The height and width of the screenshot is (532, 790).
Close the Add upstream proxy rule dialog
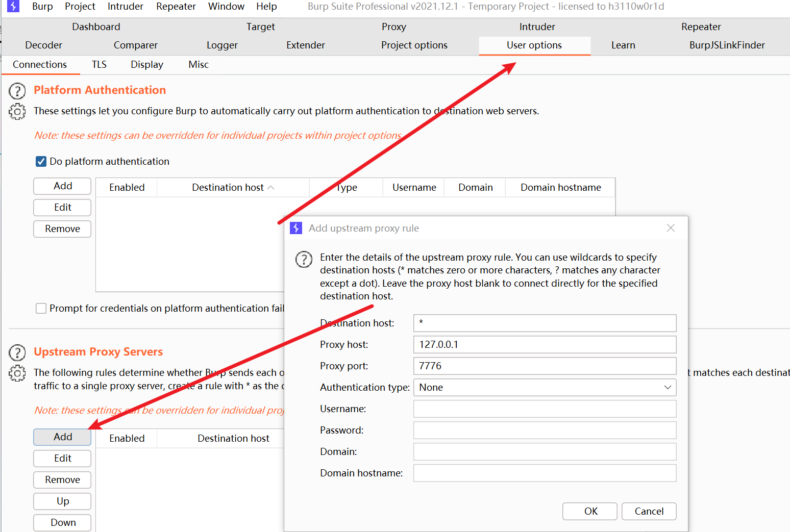(671, 228)
